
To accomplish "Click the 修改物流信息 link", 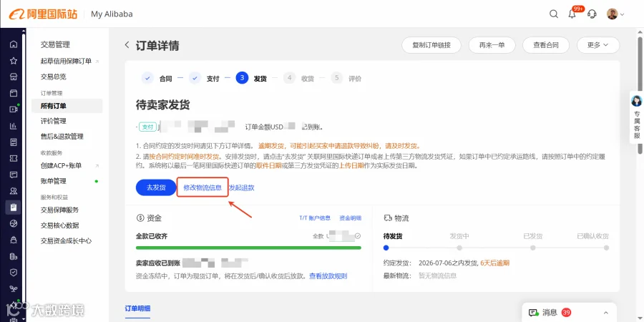I will 203,187.
